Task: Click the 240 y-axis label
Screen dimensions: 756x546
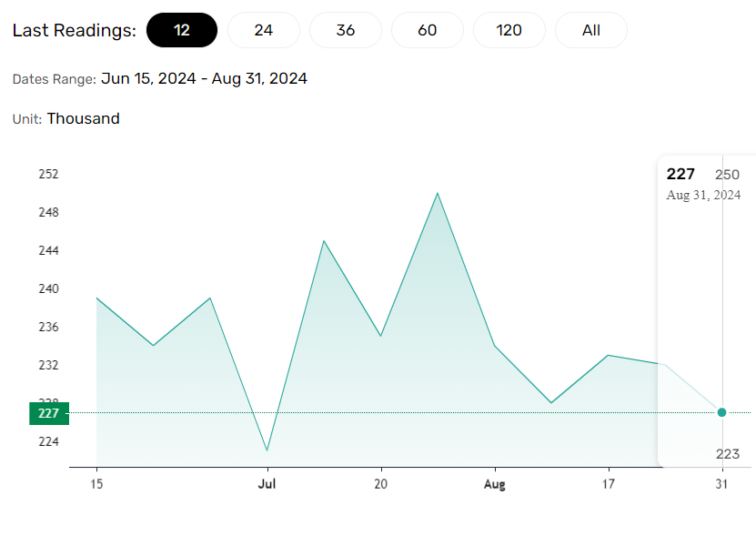Action: click(x=49, y=288)
